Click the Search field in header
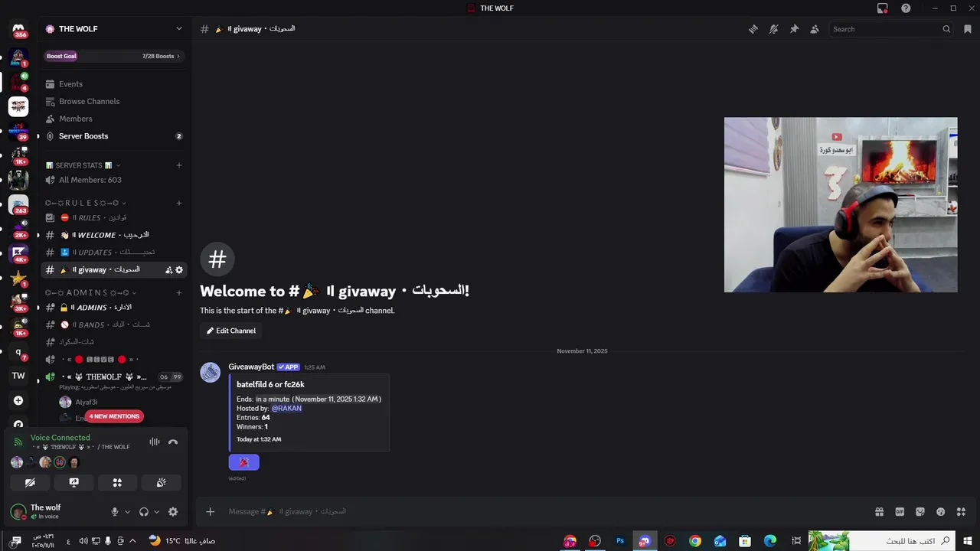980x551 pixels. pos(891,29)
